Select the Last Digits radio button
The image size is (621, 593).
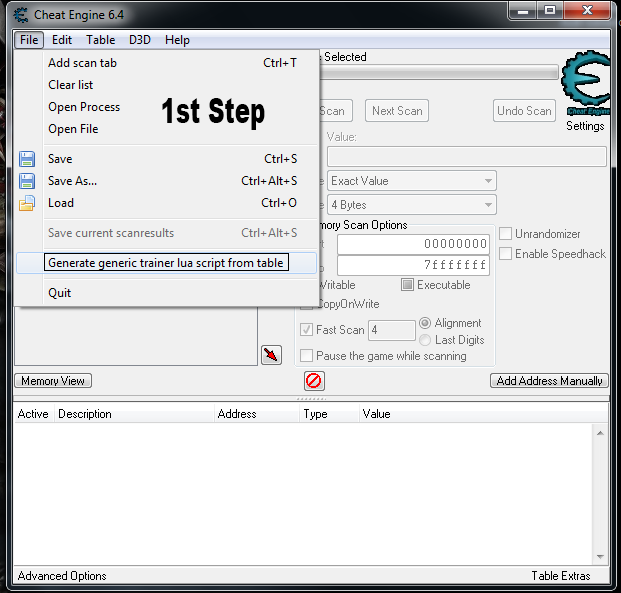point(425,340)
